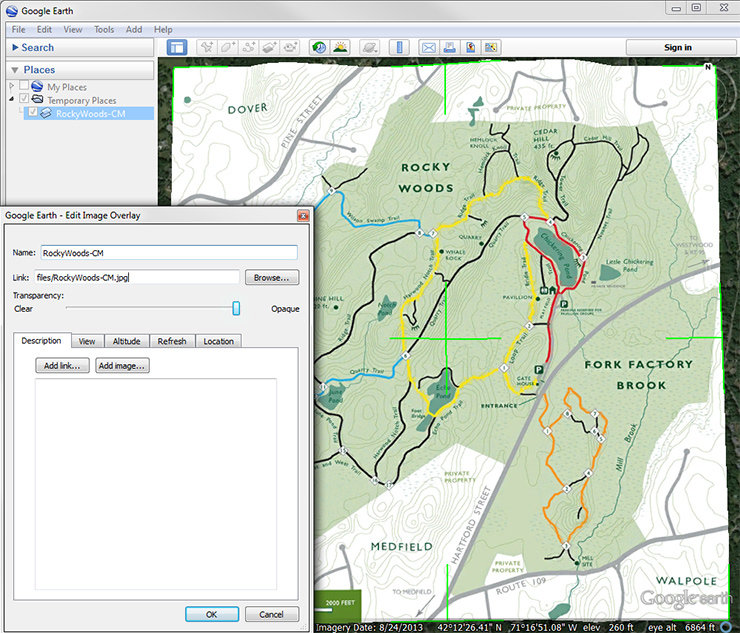Click the Browse... button
Viewport: 740px width, 633px height.
(x=271, y=277)
